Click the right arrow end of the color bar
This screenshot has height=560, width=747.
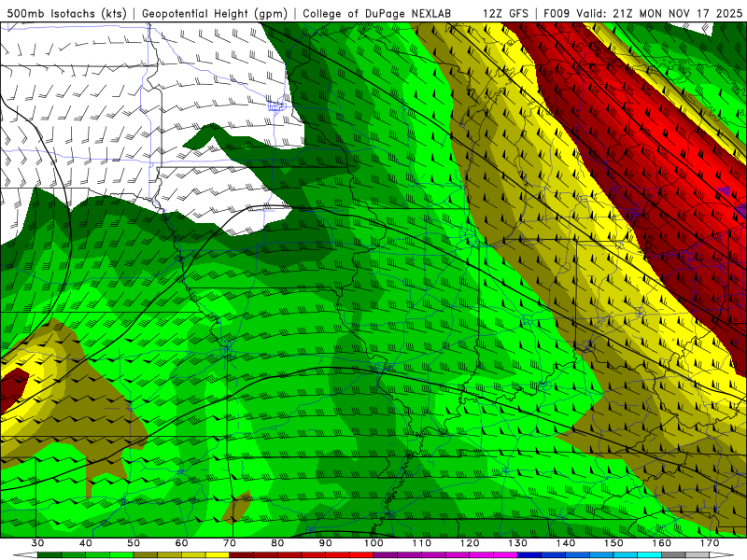pos(721,554)
